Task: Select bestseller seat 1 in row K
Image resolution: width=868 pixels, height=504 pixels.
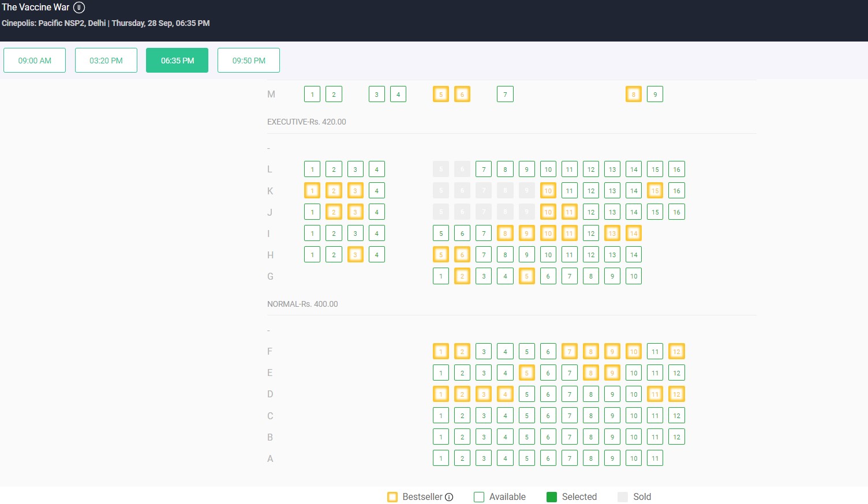Action: click(312, 191)
